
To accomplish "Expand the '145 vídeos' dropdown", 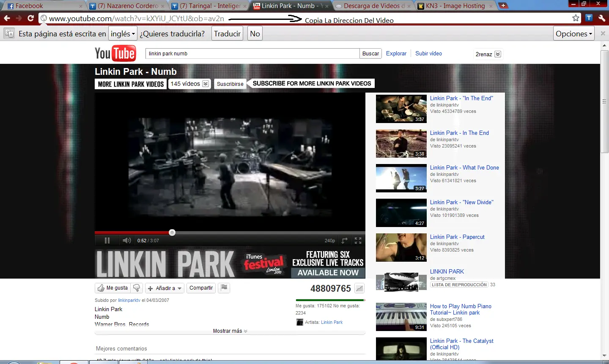I will click(x=206, y=84).
